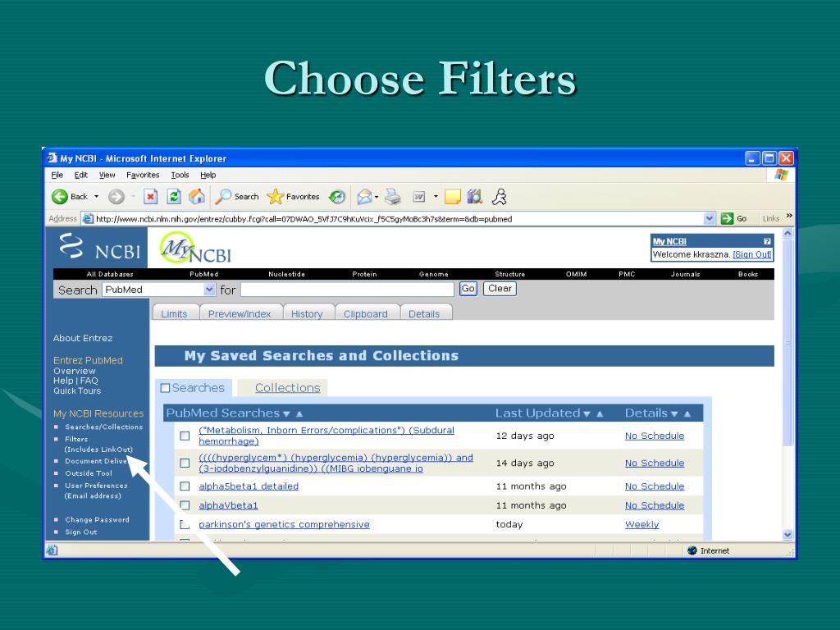Viewport: 840px width, 630px height.
Task: Click the Messenger figure icon
Action: [x=500, y=197]
